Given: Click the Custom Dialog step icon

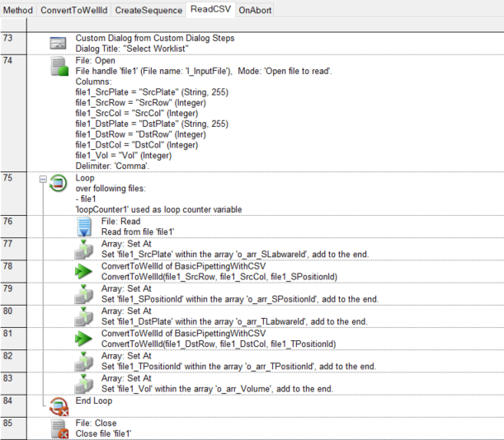Looking at the screenshot, I should coord(58,43).
